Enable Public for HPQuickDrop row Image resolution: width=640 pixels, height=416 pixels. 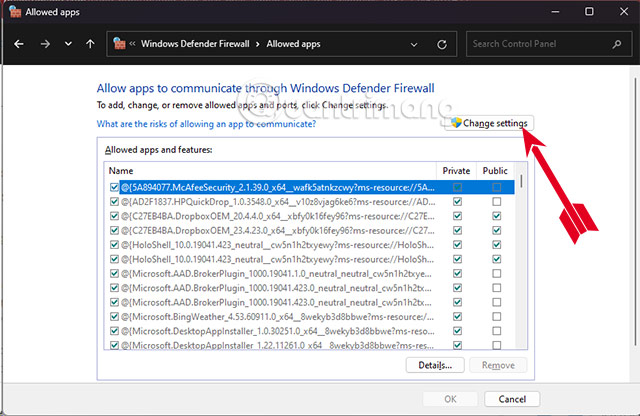point(497,202)
